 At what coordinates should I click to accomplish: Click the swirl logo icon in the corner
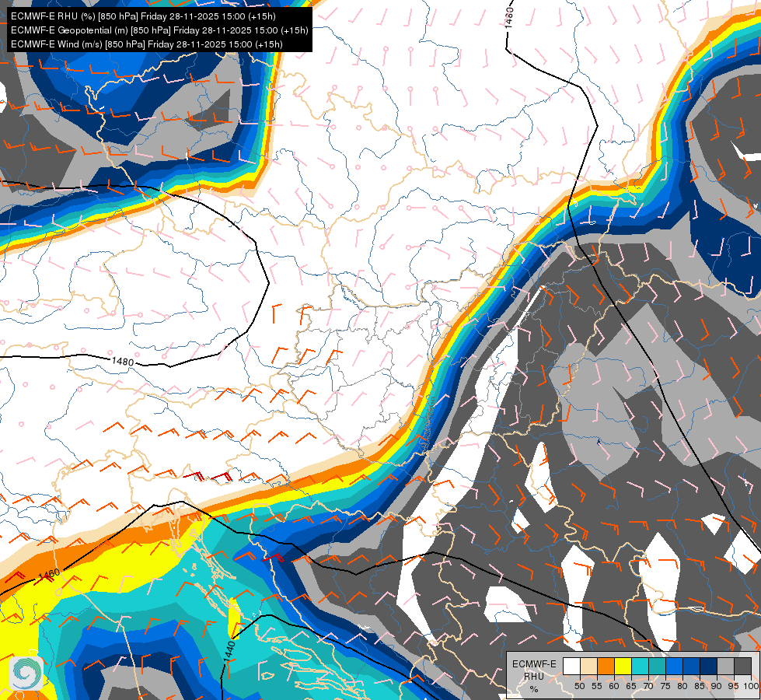26,674
